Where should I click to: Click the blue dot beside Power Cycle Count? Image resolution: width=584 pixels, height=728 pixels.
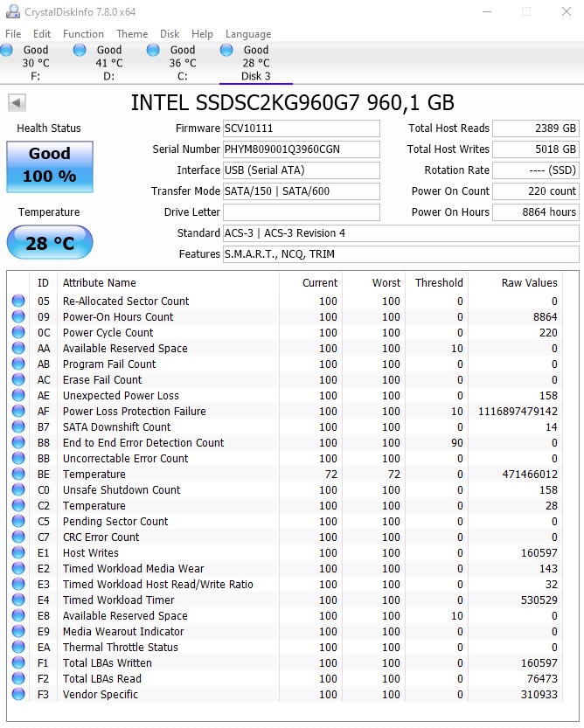tap(19, 333)
